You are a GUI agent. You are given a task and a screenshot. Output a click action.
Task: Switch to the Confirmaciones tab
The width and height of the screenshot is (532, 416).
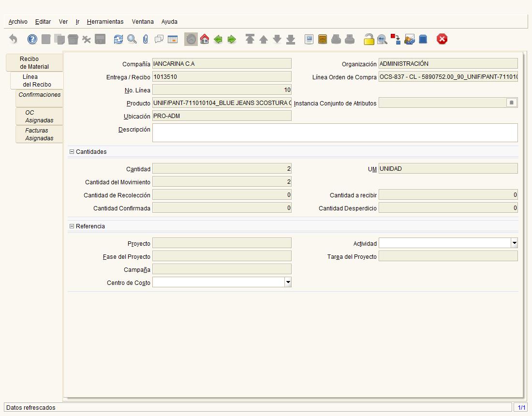39,95
